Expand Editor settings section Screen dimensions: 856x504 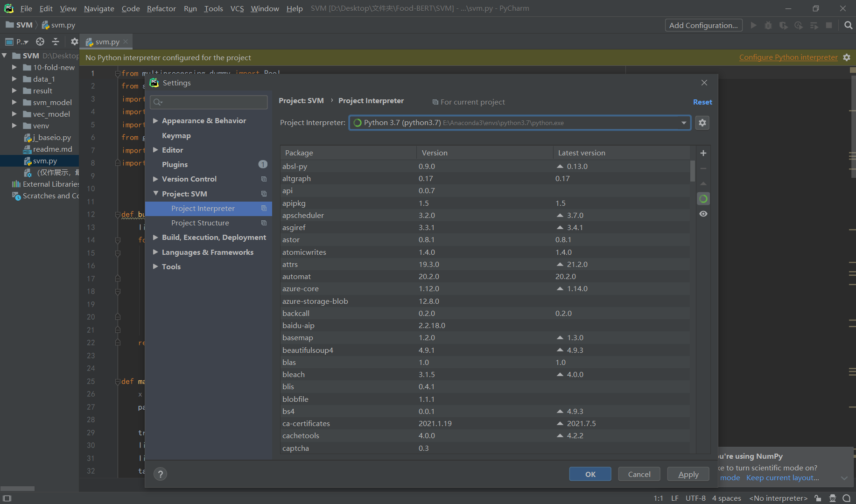(155, 150)
